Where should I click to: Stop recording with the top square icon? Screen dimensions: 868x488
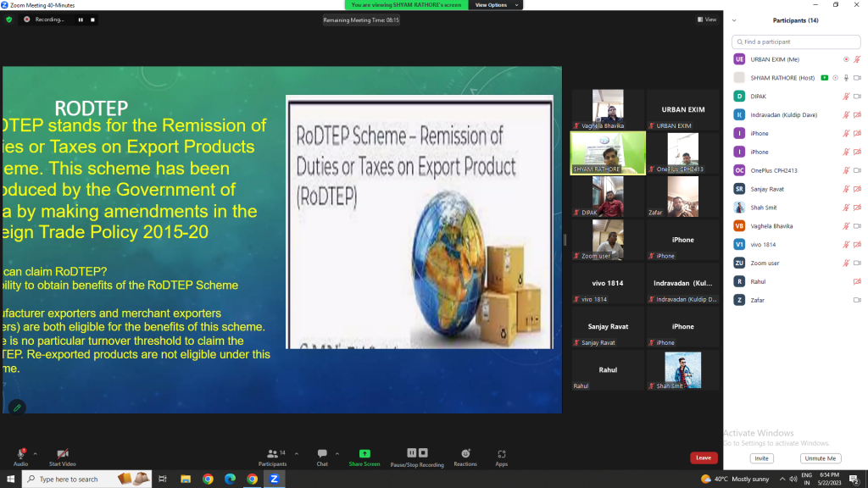93,19
